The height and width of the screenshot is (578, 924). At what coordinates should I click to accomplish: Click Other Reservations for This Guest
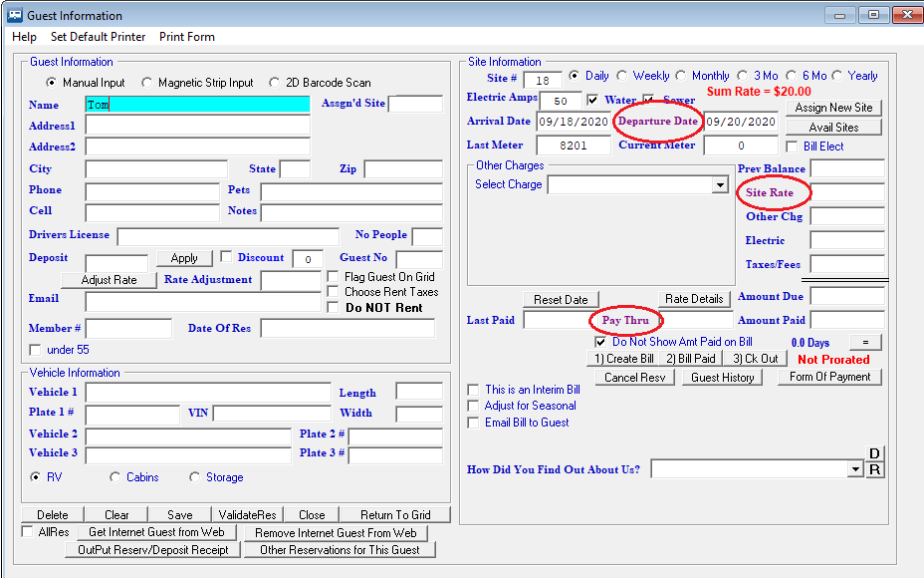pyautogui.click(x=340, y=550)
